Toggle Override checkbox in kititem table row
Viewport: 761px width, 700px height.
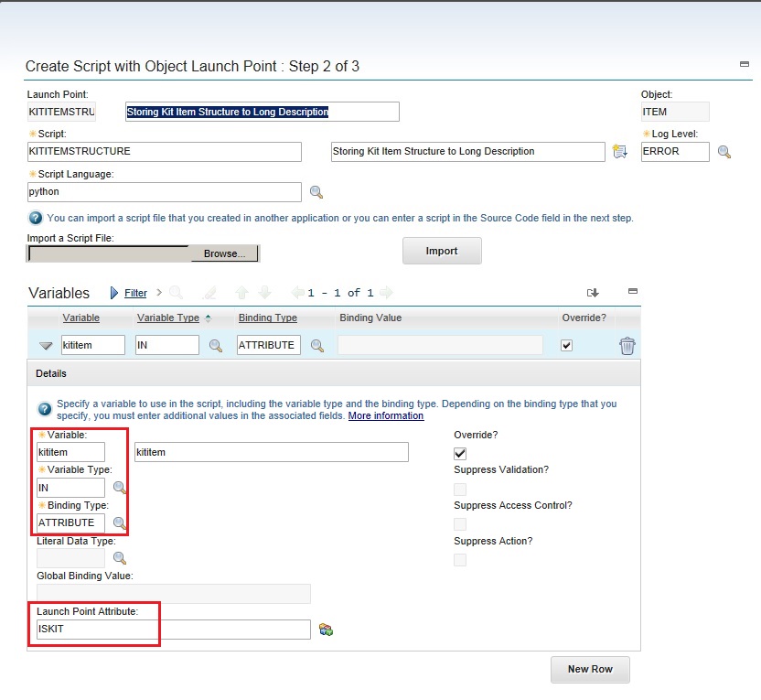click(x=566, y=345)
